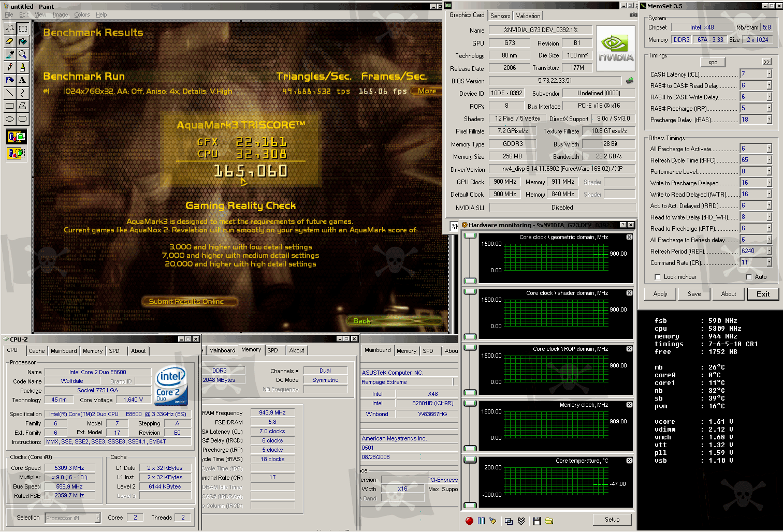Pick the Eraser tool in Paint
The height and width of the screenshot is (532, 783).
click(10, 41)
